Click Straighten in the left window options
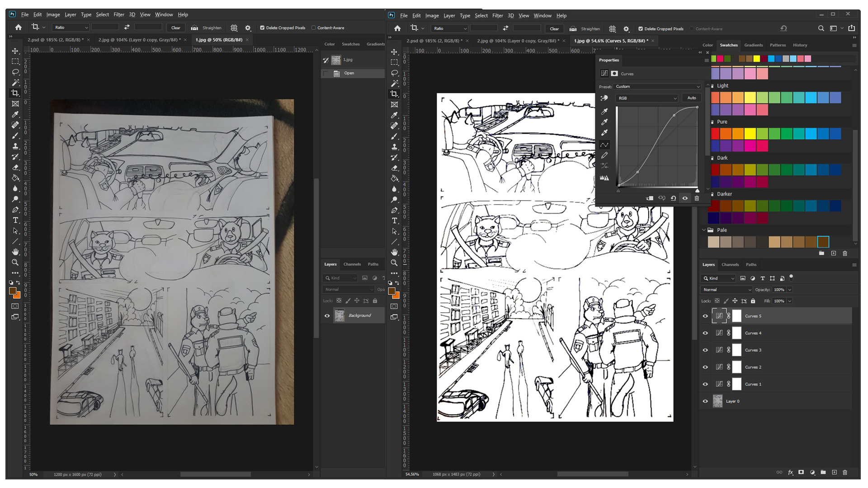 [207, 28]
